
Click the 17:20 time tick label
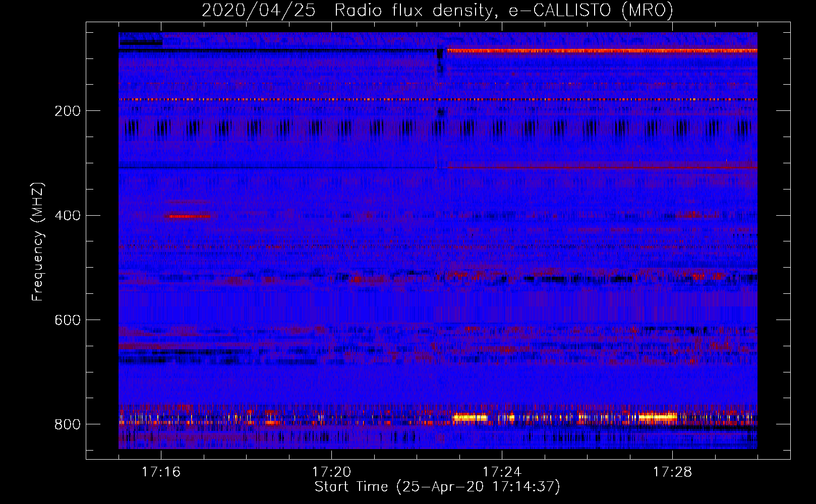click(331, 472)
